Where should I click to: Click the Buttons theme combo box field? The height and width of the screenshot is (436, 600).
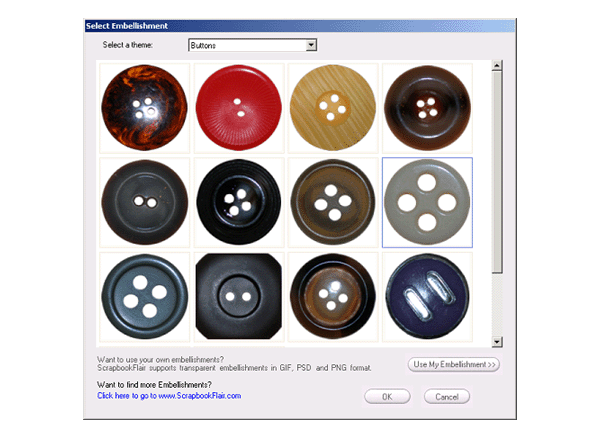[252, 45]
